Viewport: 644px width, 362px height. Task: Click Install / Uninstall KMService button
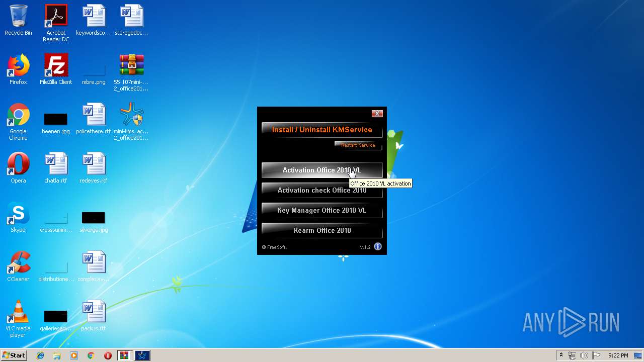(322, 130)
